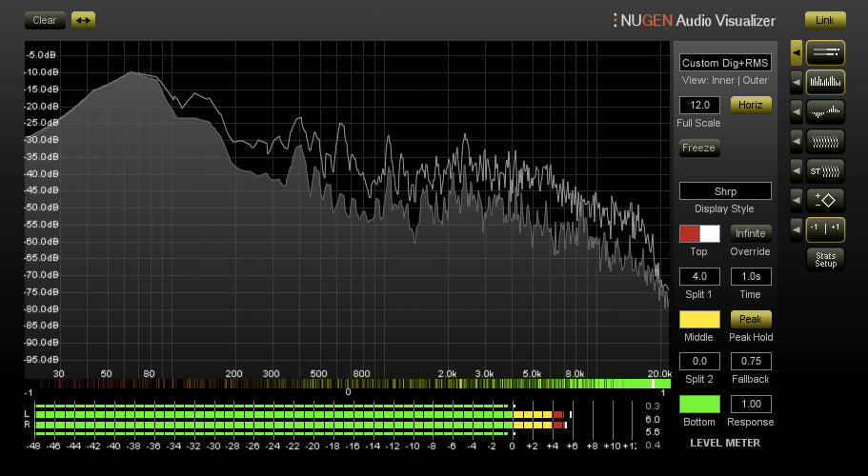The image size is (868, 476).
Task: Open settings arrow for ST spectrogram view
Action: click(796, 170)
